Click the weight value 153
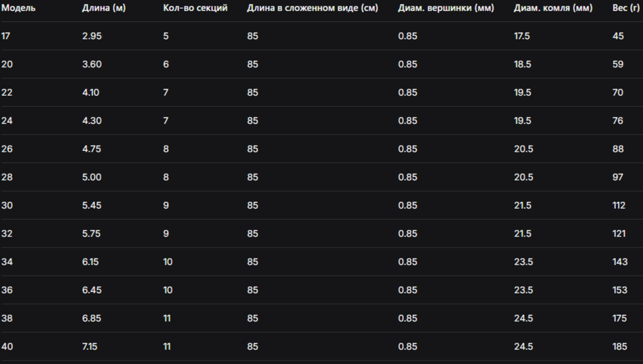Screen dimensions: 643x364 coord(620,291)
